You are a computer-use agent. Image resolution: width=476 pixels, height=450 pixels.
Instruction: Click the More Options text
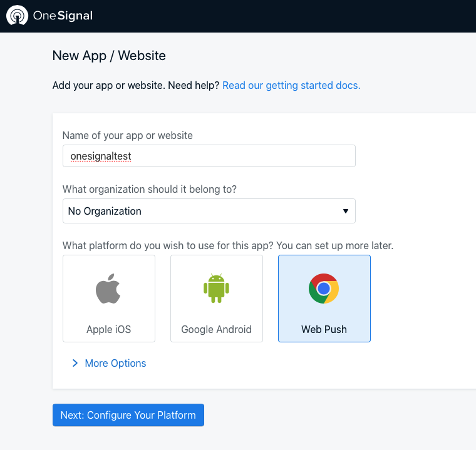coord(115,363)
